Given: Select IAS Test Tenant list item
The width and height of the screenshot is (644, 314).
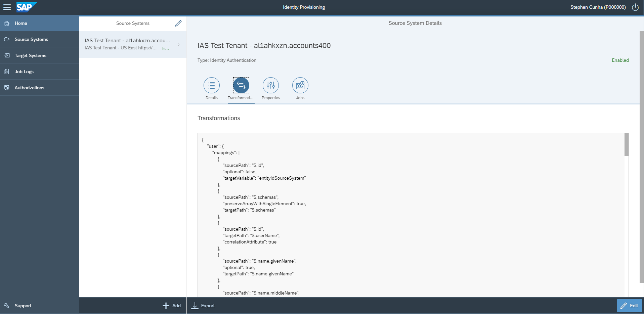Looking at the screenshot, I should 133,44.
